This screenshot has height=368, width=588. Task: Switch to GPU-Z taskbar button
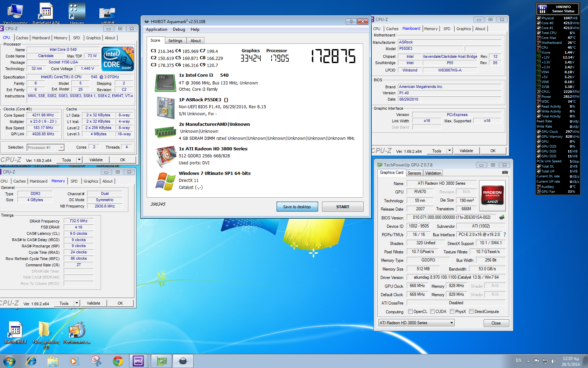tap(161, 361)
